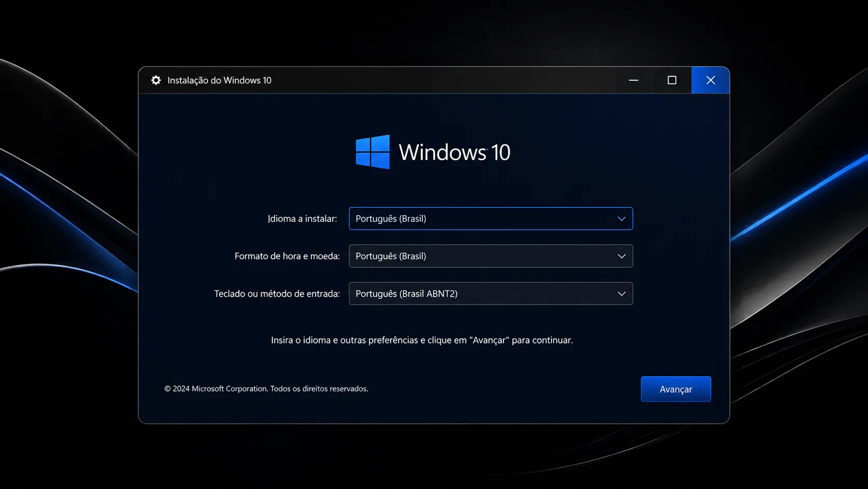This screenshot has width=868, height=489.
Task: Click the Microsoft Corporation copyright notice
Action: tap(266, 389)
